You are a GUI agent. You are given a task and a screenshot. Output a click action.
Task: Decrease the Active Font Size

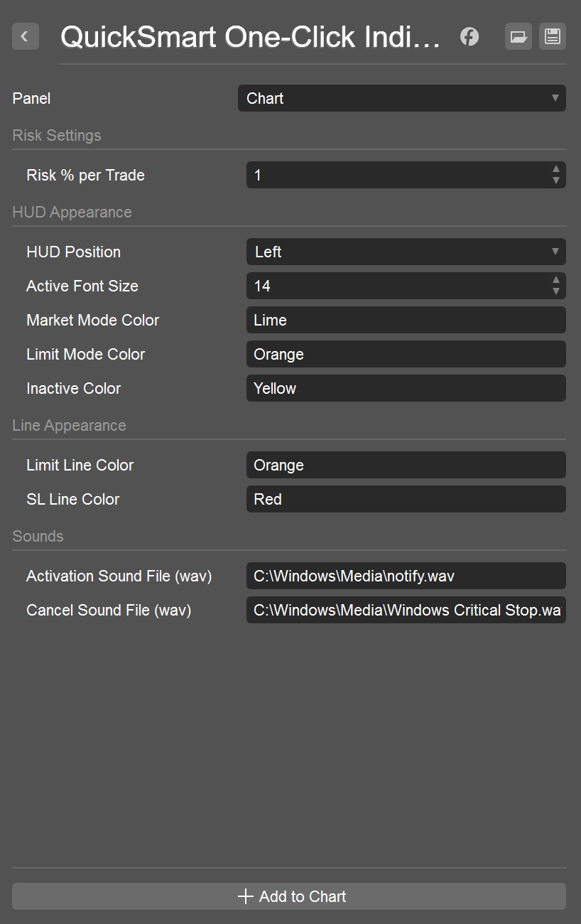point(556,290)
